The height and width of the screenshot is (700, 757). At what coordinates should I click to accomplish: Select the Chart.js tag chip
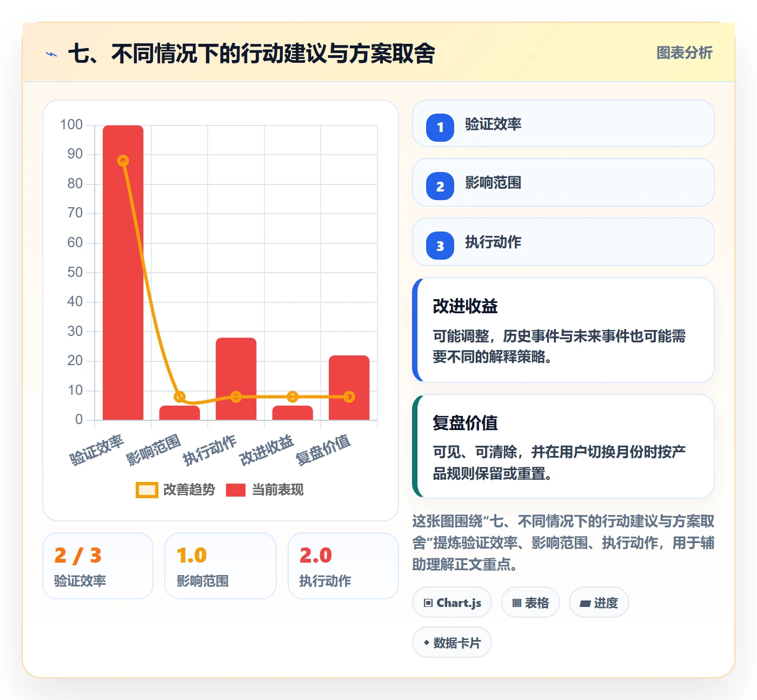point(452,602)
